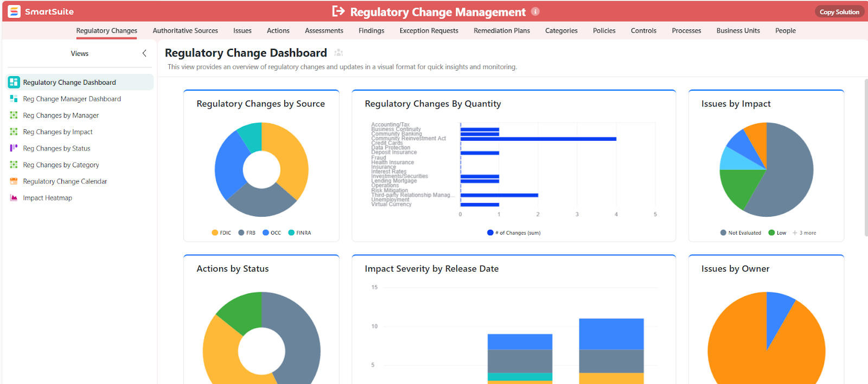
Task: Click the Reg Changes by Impact grid icon
Action: (x=14, y=131)
